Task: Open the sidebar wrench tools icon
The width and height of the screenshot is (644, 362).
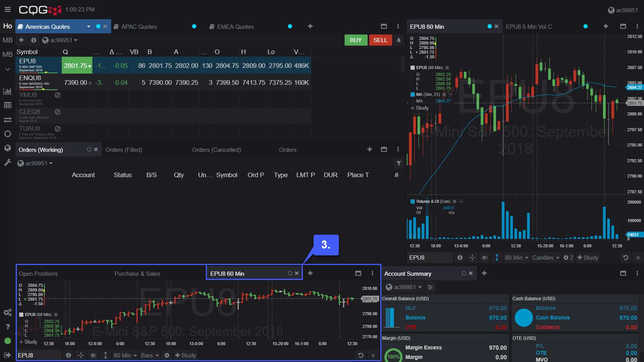Action: click(7, 163)
